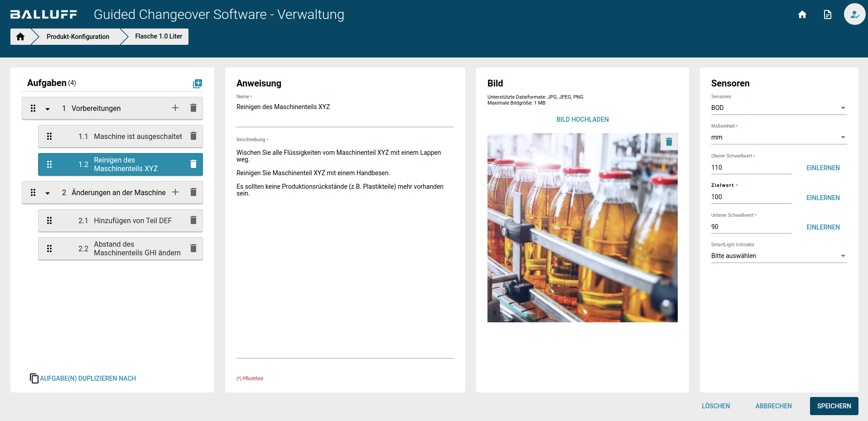Open the user profile avatar
Image resolution: width=868 pixels, height=421 pixels.
854,14
